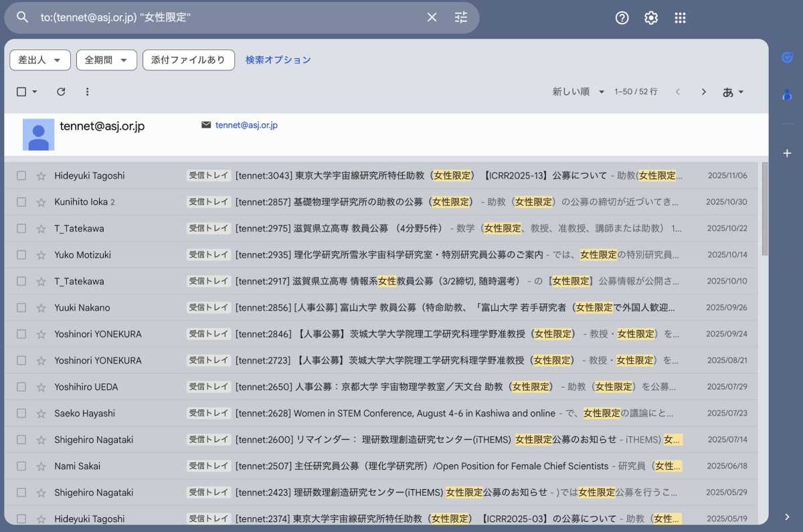Open the three-dot more actions menu
The width and height of the screenshot is (803, 532).
coord(87,92)
